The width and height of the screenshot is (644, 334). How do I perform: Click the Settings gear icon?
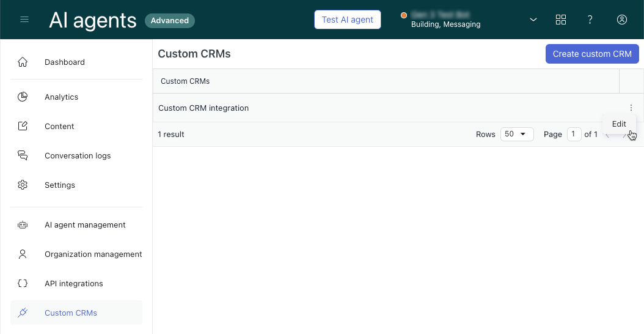(x=23, y=185)
